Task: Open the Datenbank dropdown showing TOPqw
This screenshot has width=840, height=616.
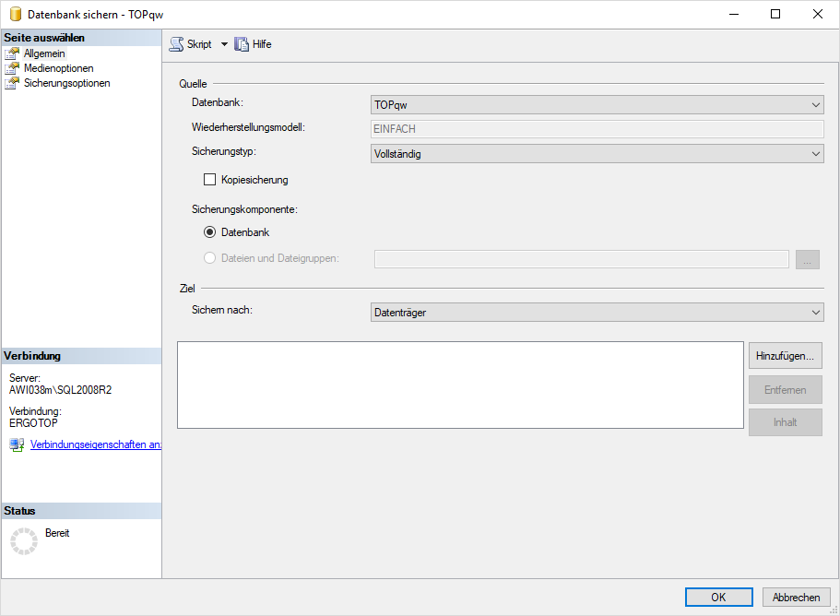Action: (x=596, y=105)
